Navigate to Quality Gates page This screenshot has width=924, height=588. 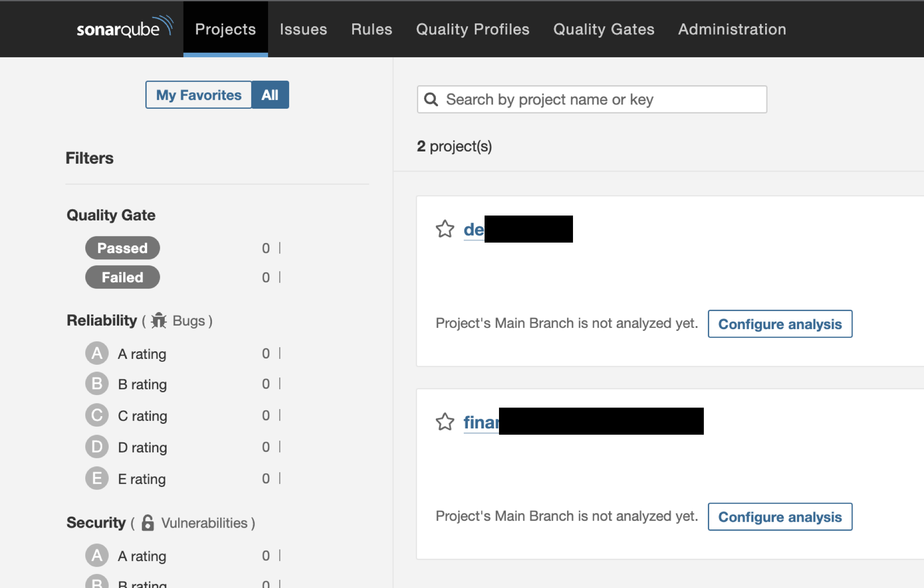(604, 29)
